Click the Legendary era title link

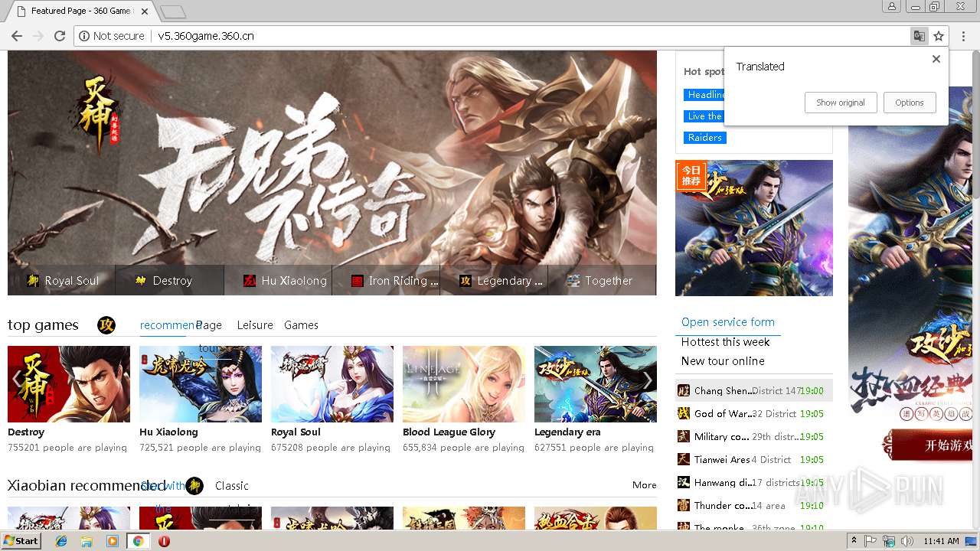[567, 432]
